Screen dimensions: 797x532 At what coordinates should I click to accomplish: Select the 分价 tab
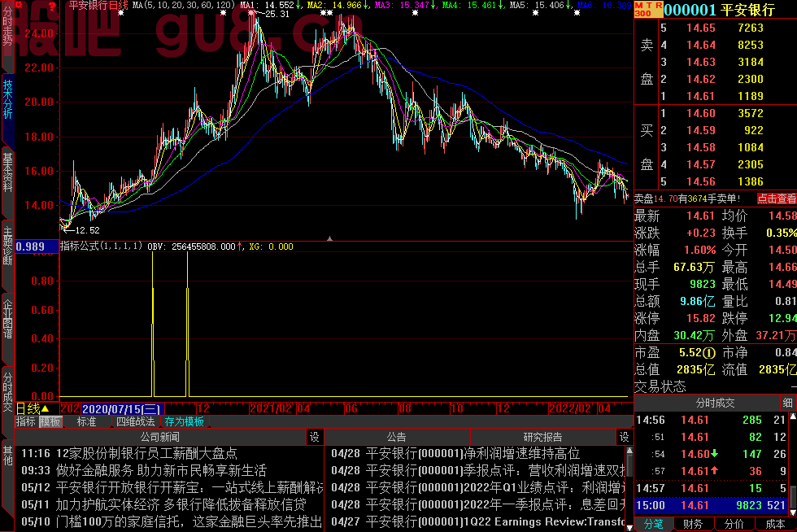tap(734, 524)
